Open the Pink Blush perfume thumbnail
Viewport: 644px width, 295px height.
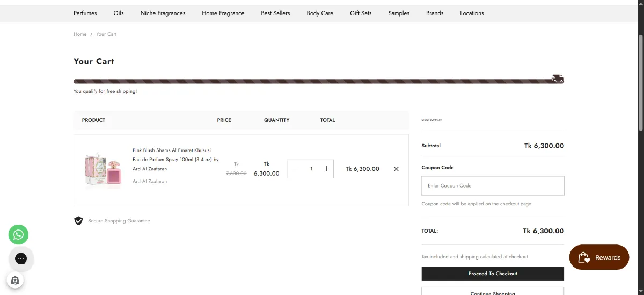click(103, 170)
